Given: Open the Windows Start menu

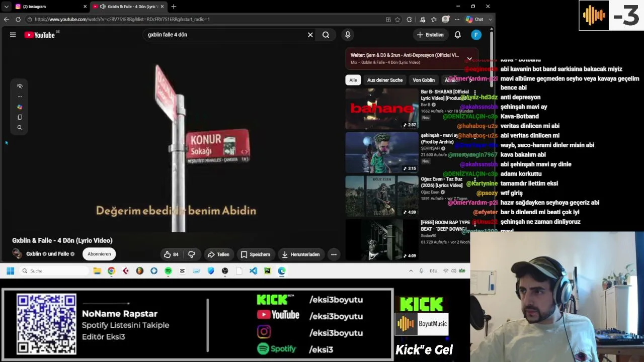Looking at the screenshot, I should pyautogui.click(x=10, y=271).
